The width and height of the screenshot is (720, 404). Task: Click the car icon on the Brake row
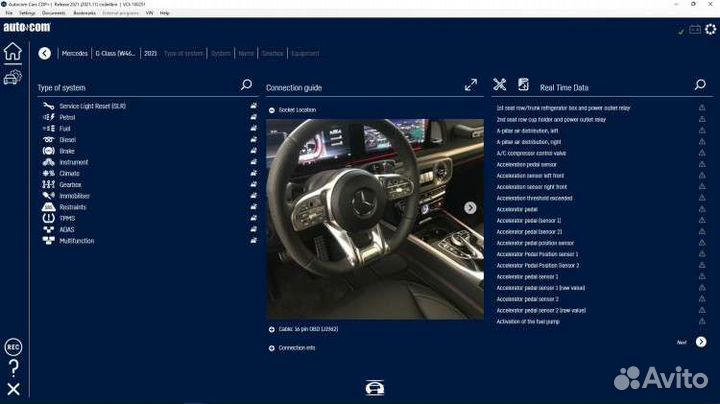pyautogui.click(x=253, y=151)
